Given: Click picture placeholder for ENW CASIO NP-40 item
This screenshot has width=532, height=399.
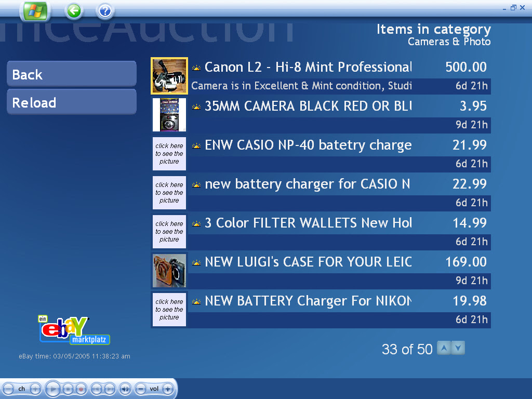Looking at the screenshot, I should pyautogui.click(x=169, y=154).
